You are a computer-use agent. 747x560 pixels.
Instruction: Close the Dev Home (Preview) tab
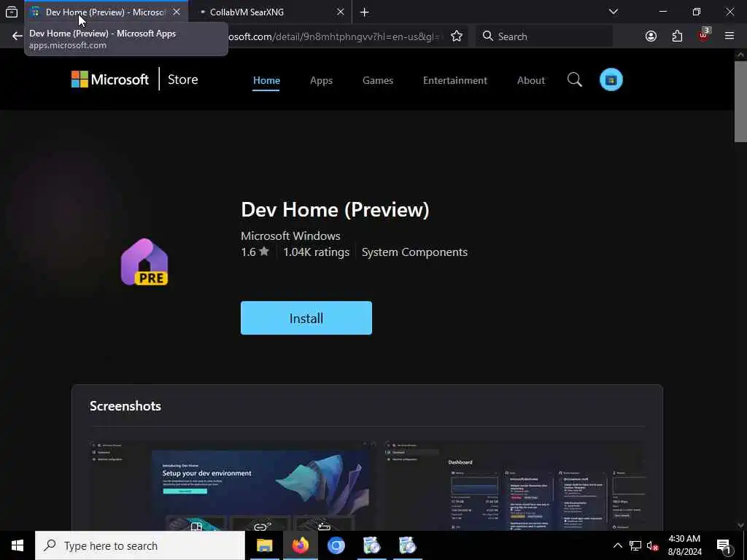[177, 12]
